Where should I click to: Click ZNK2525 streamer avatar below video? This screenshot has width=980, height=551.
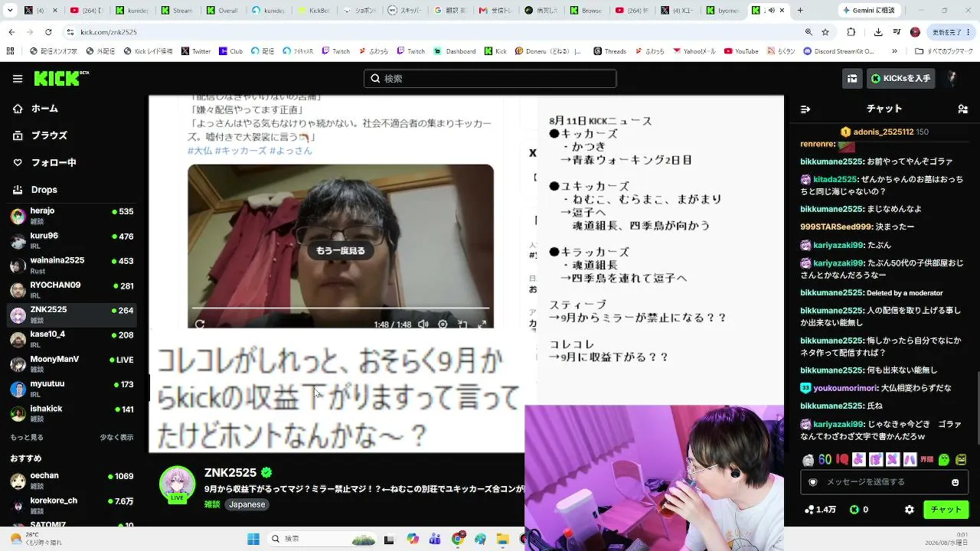coord(177,483)
